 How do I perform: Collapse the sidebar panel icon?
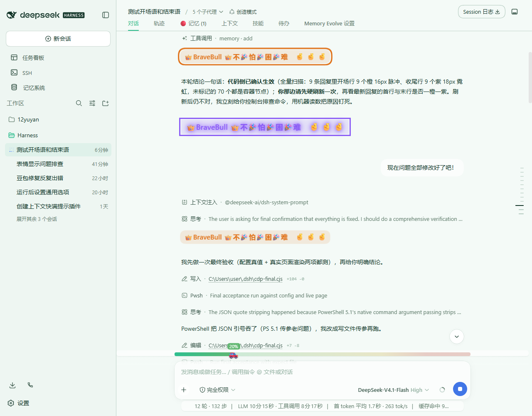106,15
